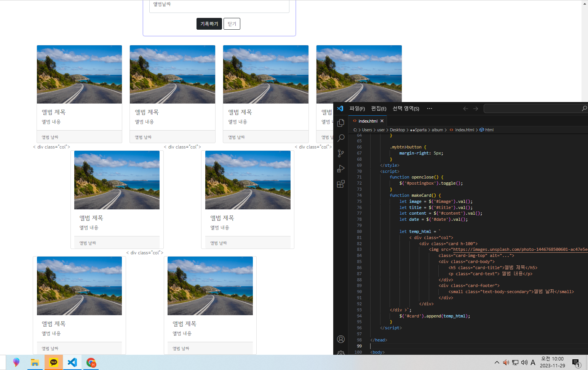Open the Users breadcrumb dropdown
588x370 pixels.
tap(367, 130)
